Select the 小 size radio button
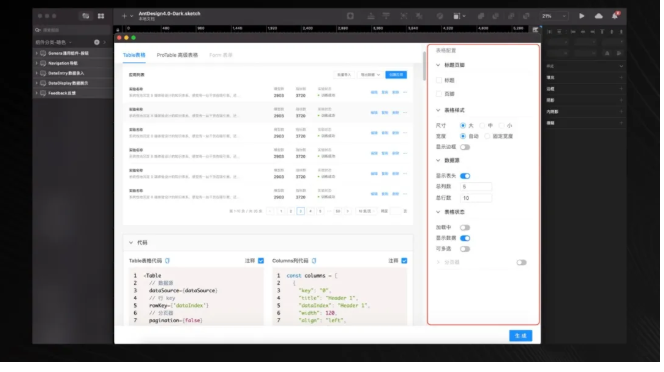Image resolution: width=664 pixels, height=372 pixels. (501, 126)
